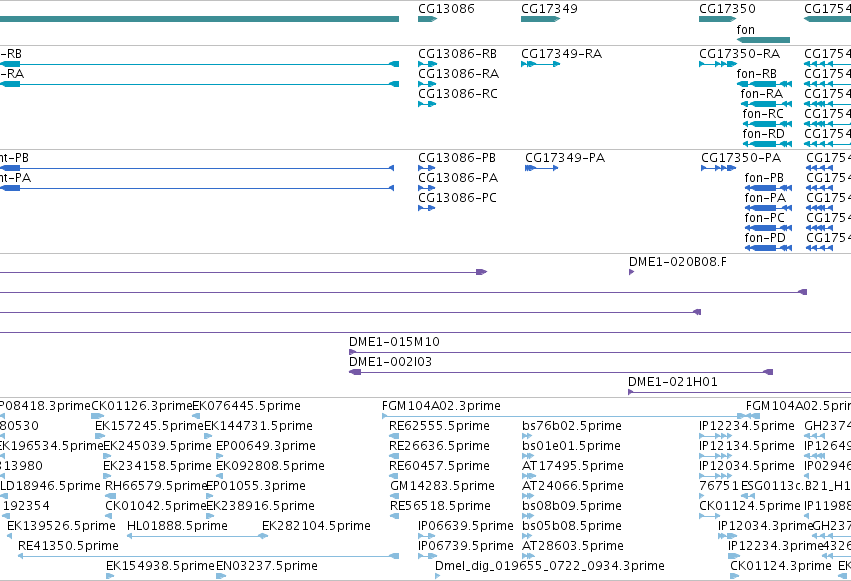The width and height of the screenshot is (851, 581).
Task: Click EST IP12234.5prime
Action: coord(747,426)
